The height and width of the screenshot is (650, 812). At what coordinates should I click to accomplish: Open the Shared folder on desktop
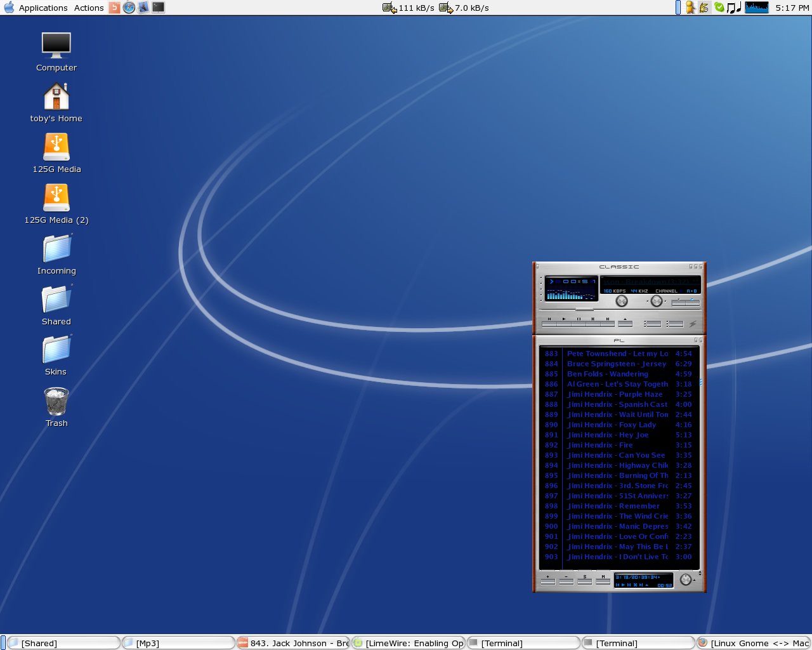[56, 306]
